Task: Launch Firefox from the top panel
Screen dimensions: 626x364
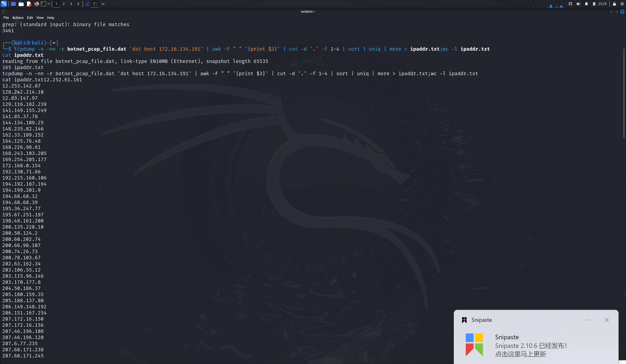Action: click(37, 4)
